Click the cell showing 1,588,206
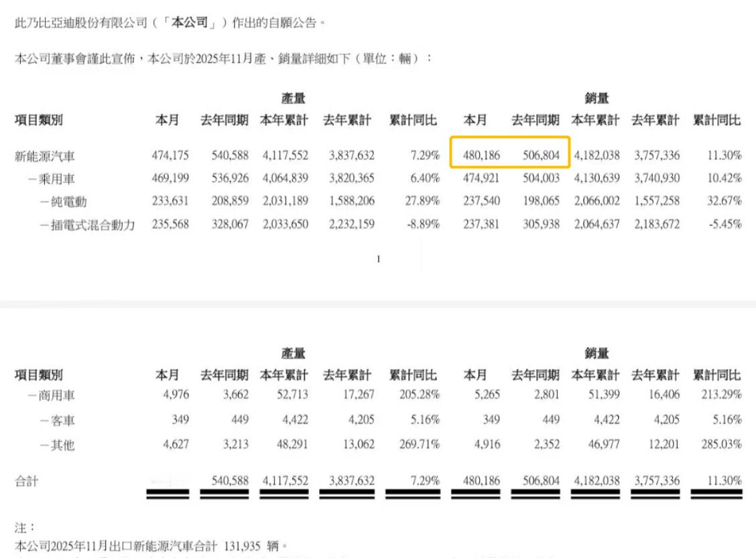Viewport: 756px width, 558px height. click(351, 201)
